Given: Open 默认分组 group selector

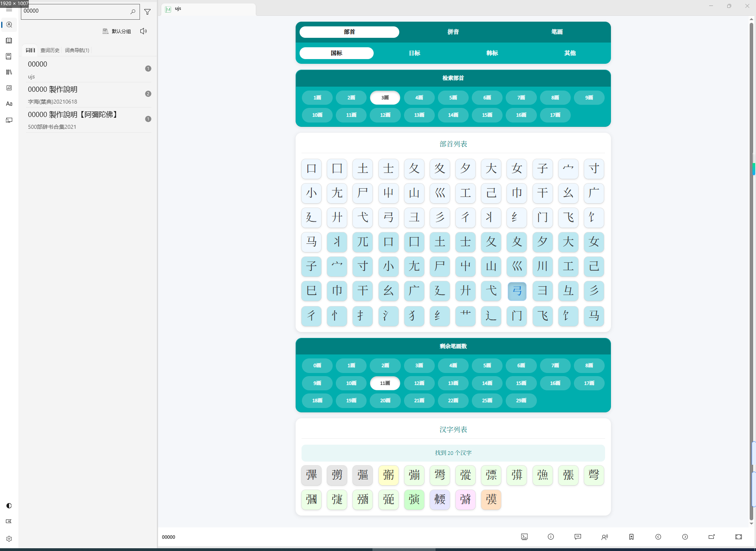Looking at the screenshot, I should point(117,31).
